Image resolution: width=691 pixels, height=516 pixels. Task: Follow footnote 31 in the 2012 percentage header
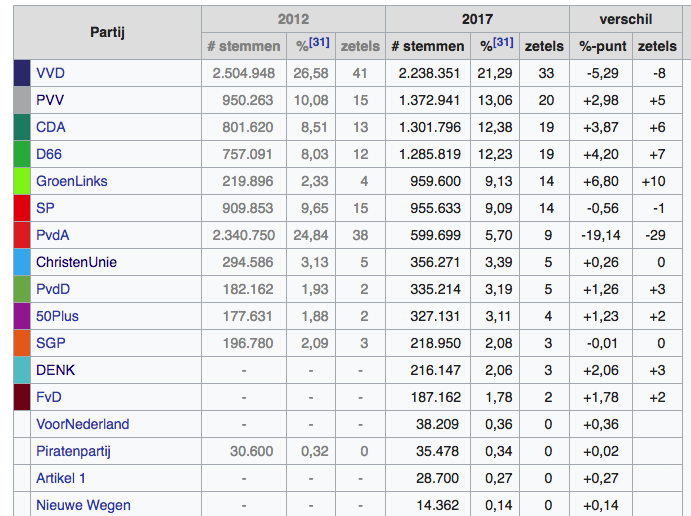pos(319,42)
